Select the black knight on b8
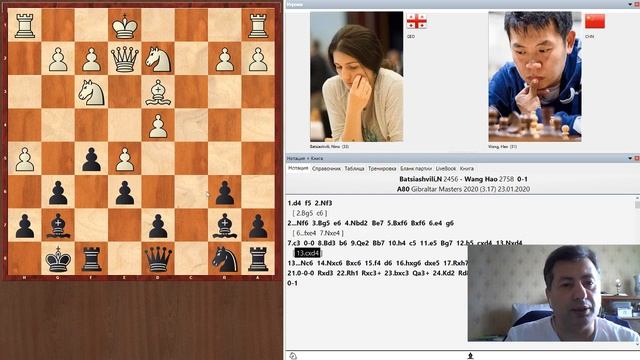This screenshot has width=640, height=360. pyautogui.click(x=224, y=260)
